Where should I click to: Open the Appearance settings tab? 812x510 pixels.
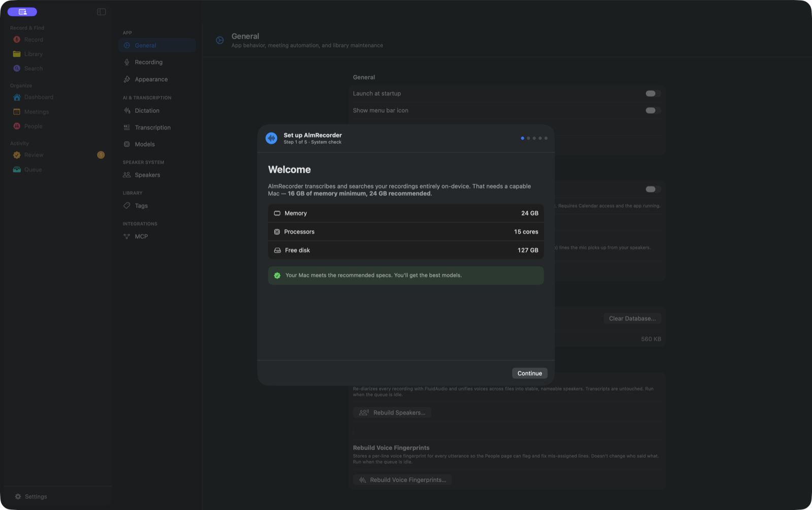coord(157,79)
